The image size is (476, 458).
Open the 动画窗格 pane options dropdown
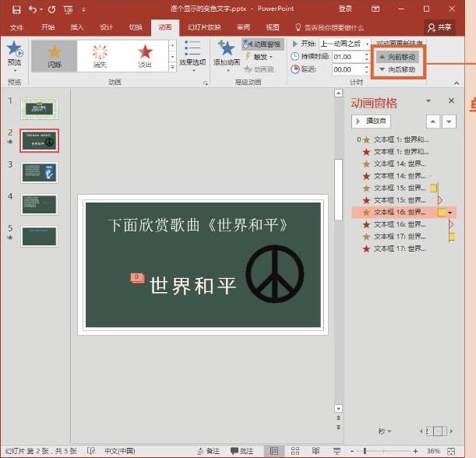[x=428, y=100]
